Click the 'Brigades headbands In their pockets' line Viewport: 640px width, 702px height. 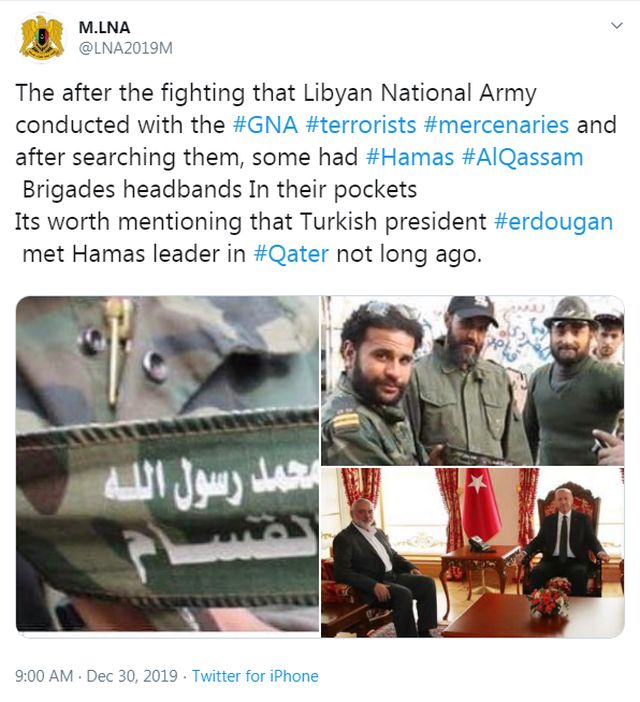click(220, 189)
